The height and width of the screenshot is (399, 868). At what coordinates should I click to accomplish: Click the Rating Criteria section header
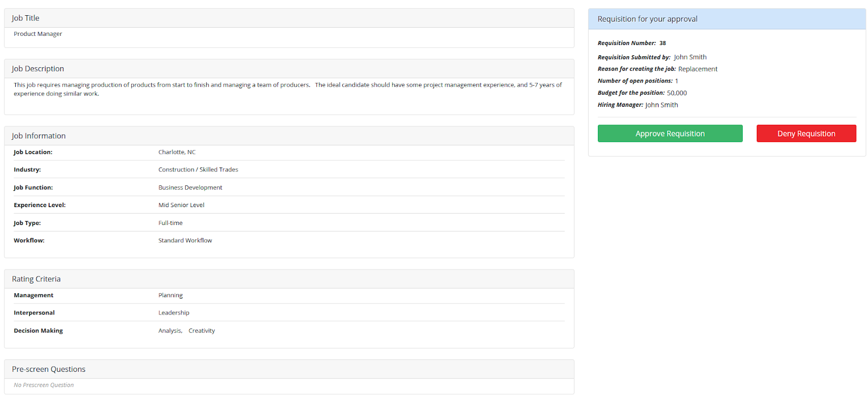click(x=36, y=279)
